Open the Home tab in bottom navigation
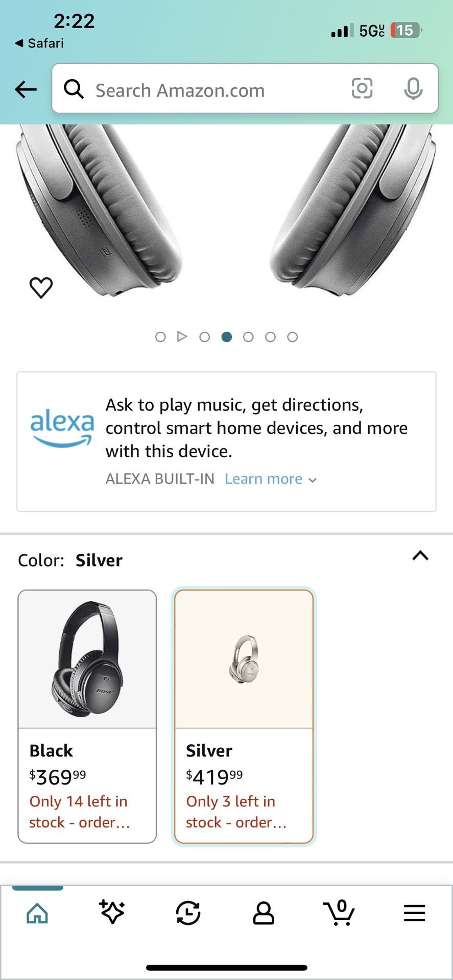Screen dimensions: 453x980 tap(37, 914)
